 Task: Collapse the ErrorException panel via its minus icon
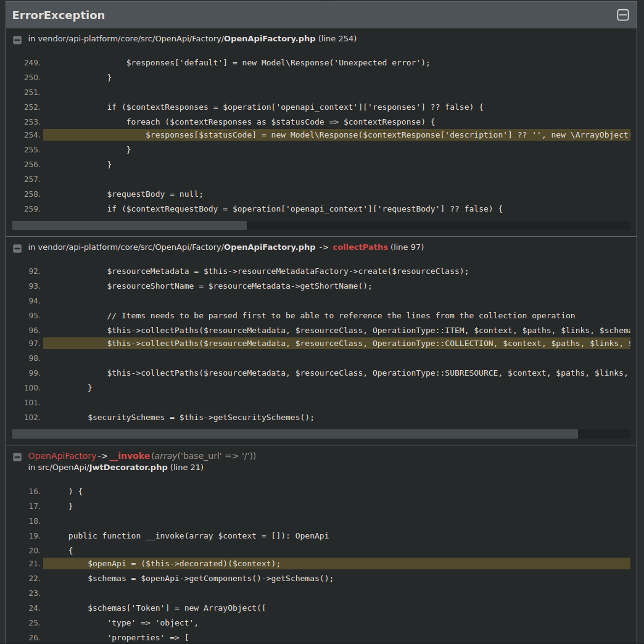click(x=623, y=14)
